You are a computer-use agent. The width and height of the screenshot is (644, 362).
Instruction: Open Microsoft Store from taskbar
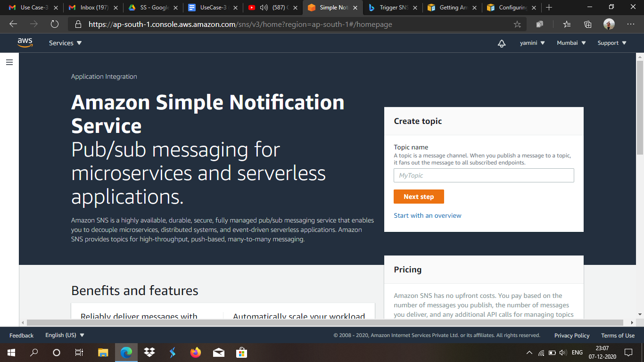coord(241,353)
